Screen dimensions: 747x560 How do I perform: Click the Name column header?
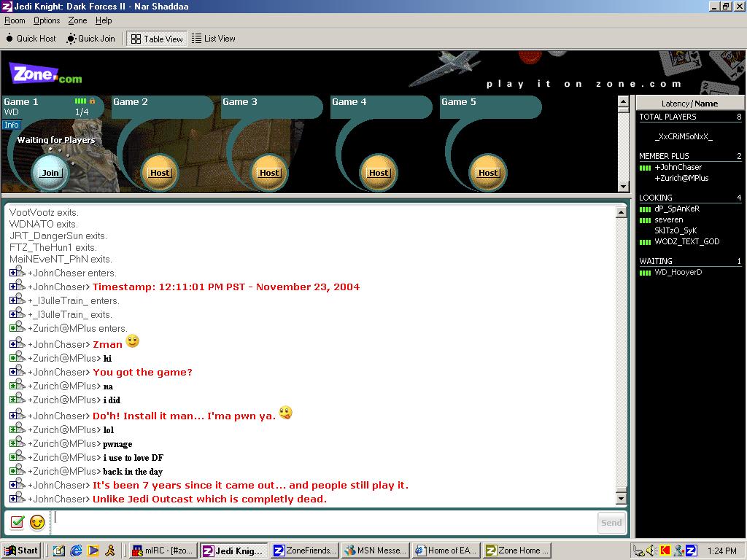[706, 104]
